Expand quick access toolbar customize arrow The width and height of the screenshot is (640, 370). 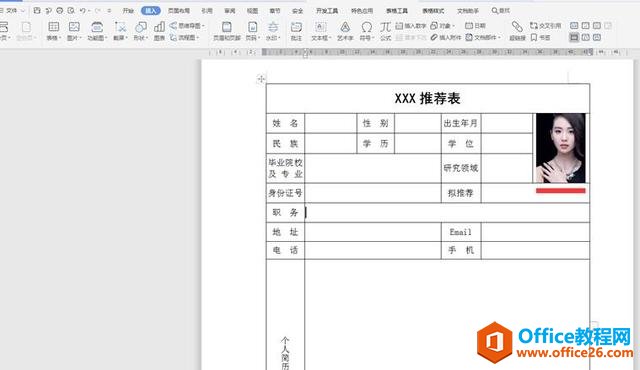click(x=109, y=11)
